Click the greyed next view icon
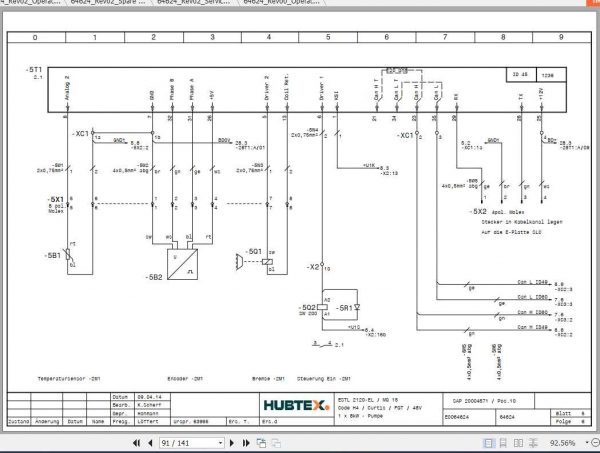Viewport: 600px width, 453px height. point(276,443)
